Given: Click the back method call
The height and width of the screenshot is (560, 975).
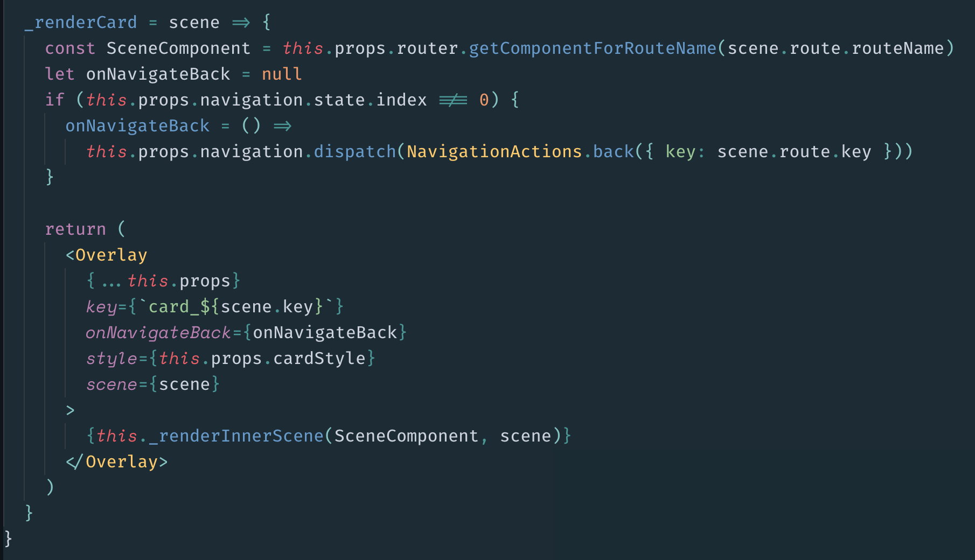Looking at the screenshot, I should [x=613, y=152].
